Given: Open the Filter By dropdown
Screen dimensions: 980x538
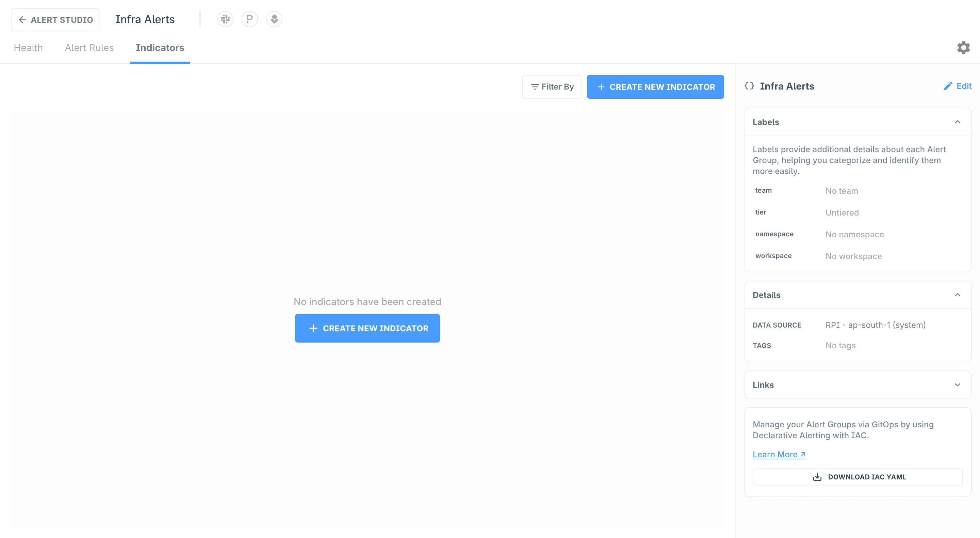Looking at the screenshot, I should coord(552,87).
